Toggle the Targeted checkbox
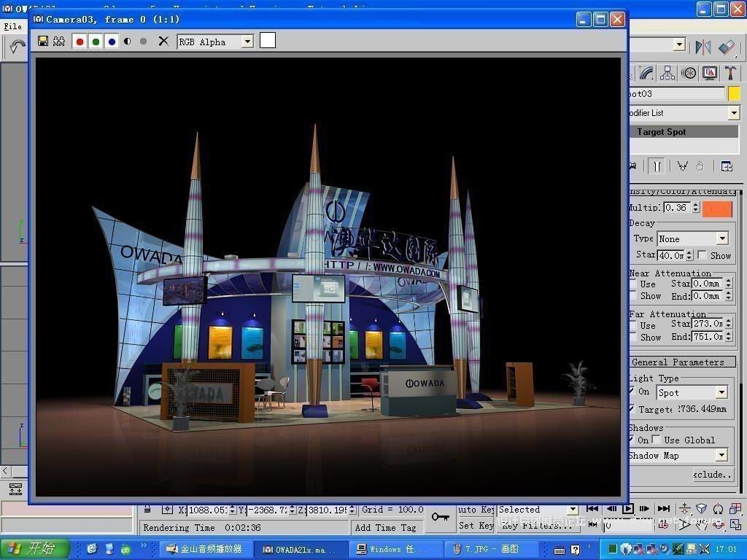The image size is (747, 560). [632, 409]
